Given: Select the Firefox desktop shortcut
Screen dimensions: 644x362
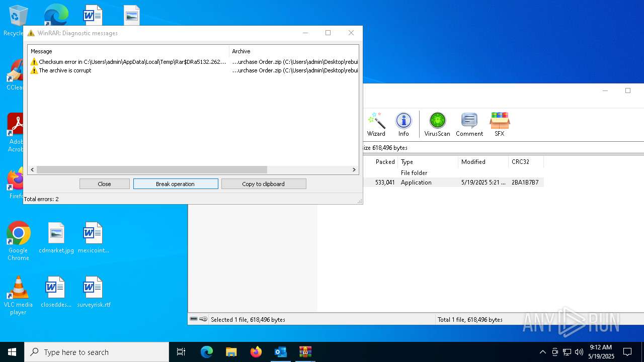Looking at the screenshot, I should click(x=16, y=184).
